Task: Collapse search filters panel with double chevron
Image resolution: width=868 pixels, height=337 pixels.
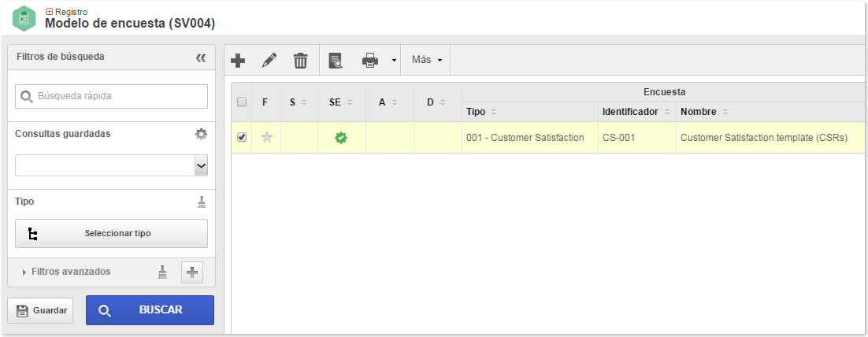Action: coord(201,57)
